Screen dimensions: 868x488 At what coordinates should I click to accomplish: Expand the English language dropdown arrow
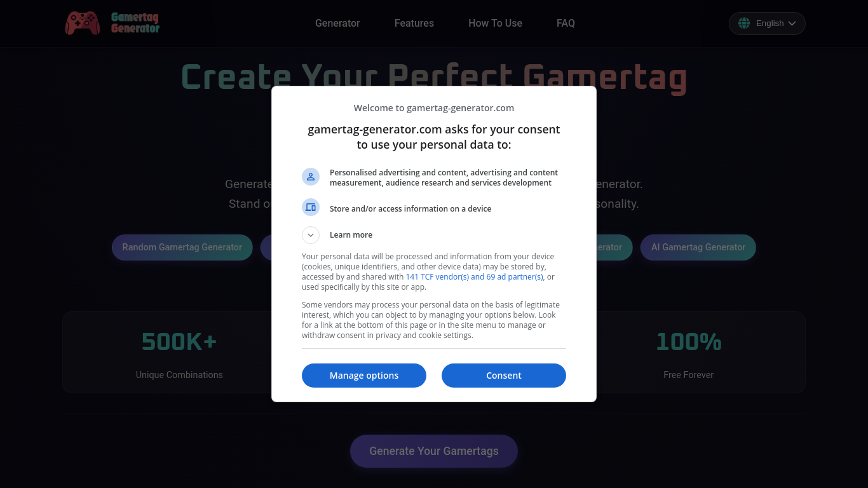(792, 24)
